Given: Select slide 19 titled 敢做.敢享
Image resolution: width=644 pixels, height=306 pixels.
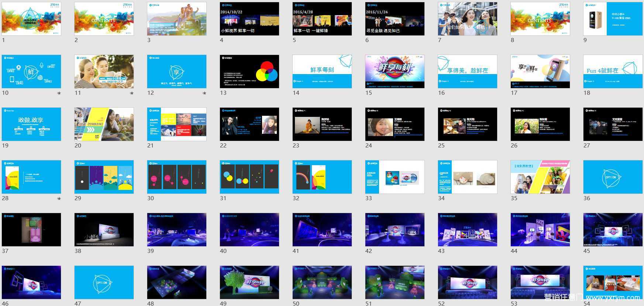Looking at the screenshot, I should 31,124.
